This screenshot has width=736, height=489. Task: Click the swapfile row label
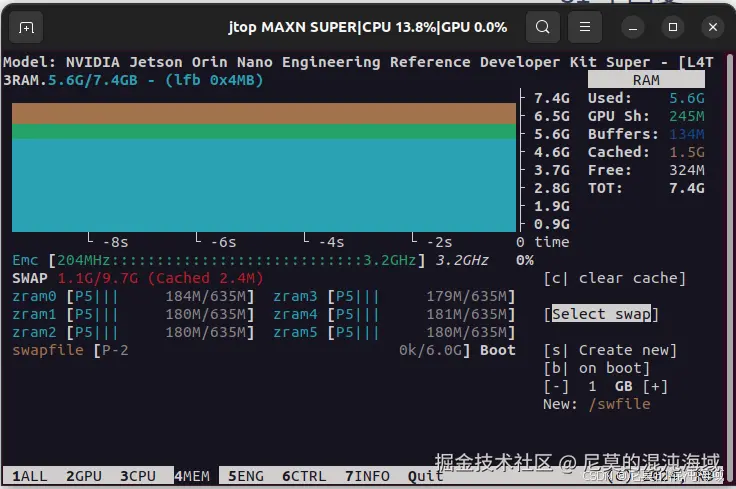[48, 350]
